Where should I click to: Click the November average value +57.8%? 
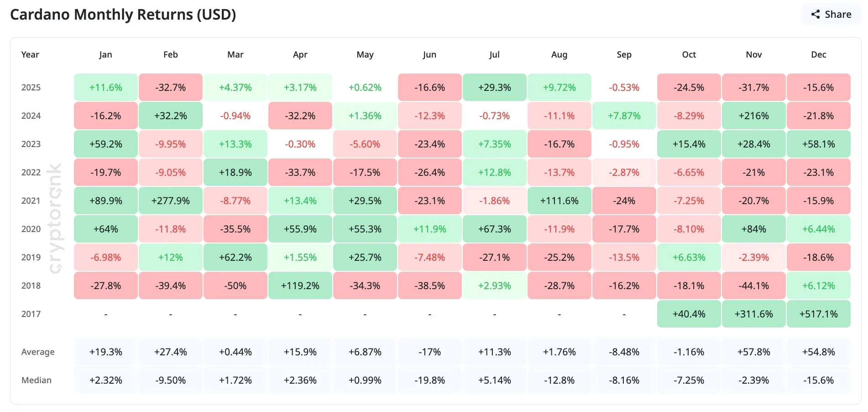(753, 352)
